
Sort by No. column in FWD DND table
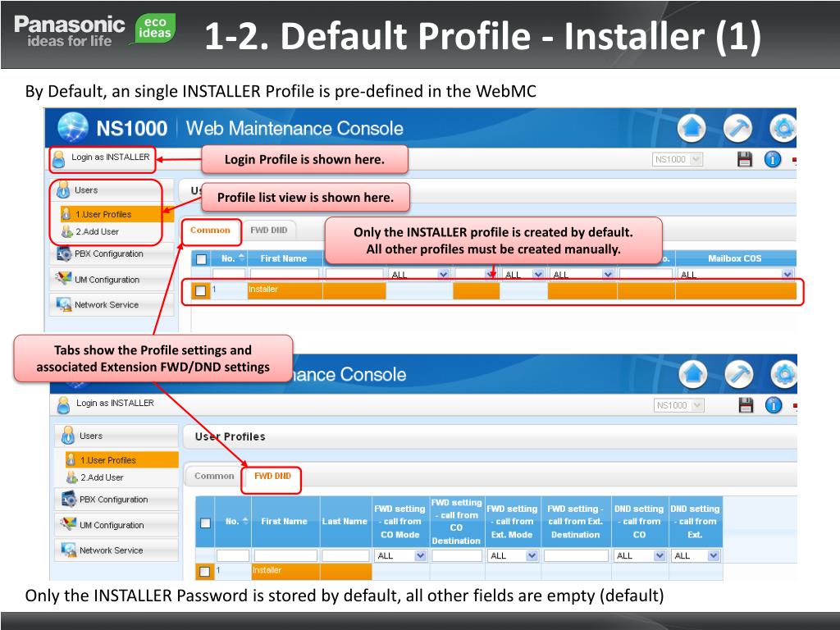point(232,521)
